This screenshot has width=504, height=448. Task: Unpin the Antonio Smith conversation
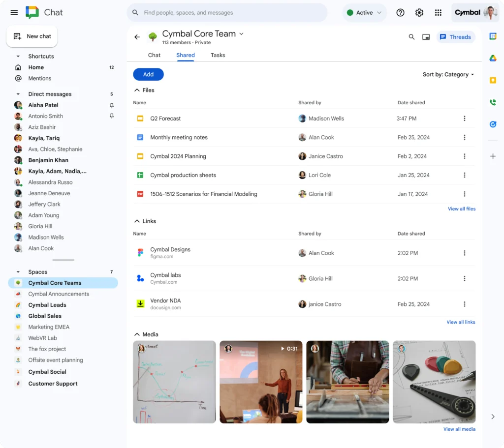(x=112, y=116)
